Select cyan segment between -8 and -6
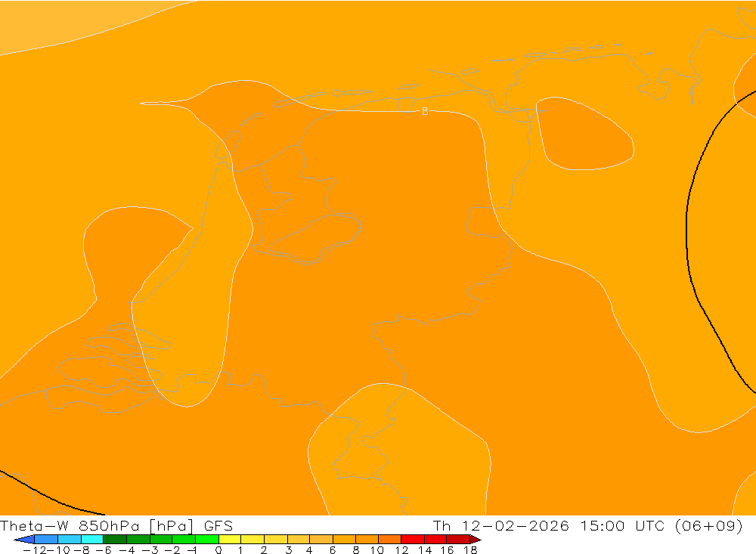This screenshot has width=756, height=554. tap(92, 540)
